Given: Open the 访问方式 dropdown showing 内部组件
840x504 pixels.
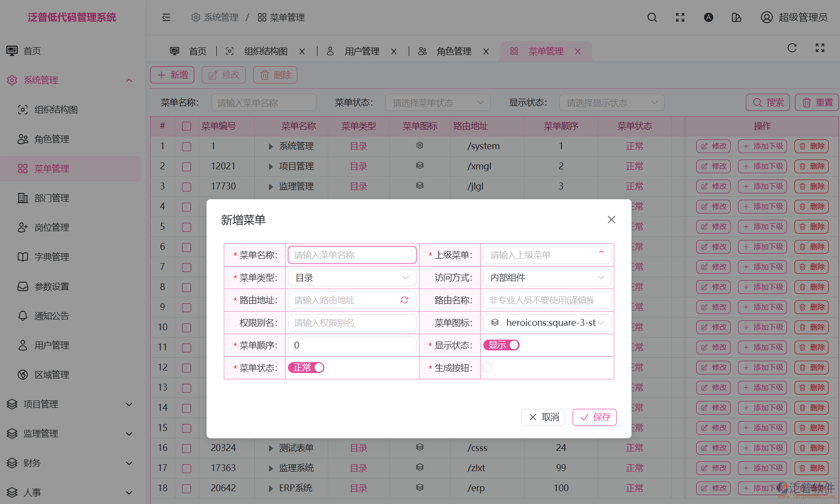Looking at the screenshot, I should tap(547, 277).
